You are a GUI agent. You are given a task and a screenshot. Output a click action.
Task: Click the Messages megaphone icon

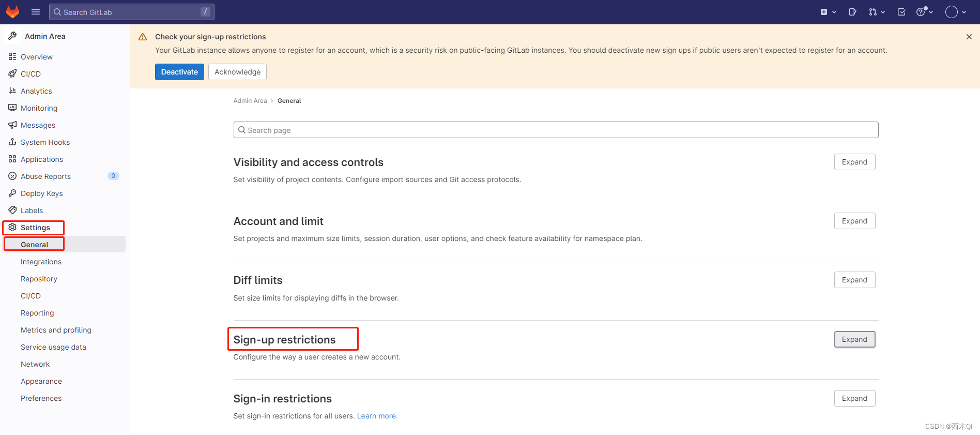12,125
